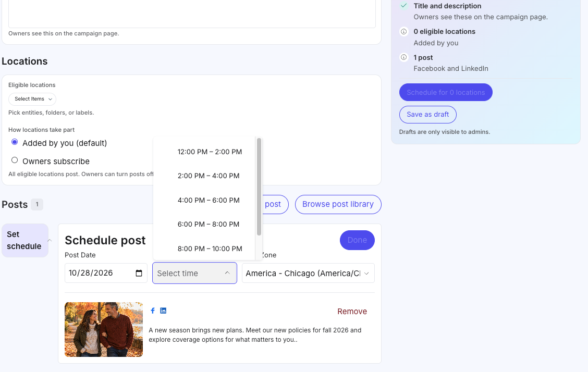Image resolution: width=588 pixels, height=372 pixels.
Task: Click the Facebook and LinkedIn summary text
Action: [x=451, y=69]
